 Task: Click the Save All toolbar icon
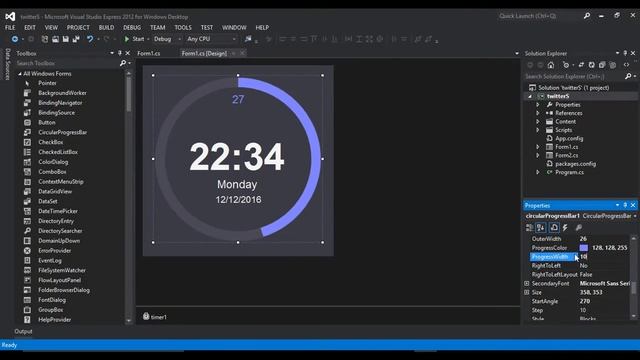76,39
